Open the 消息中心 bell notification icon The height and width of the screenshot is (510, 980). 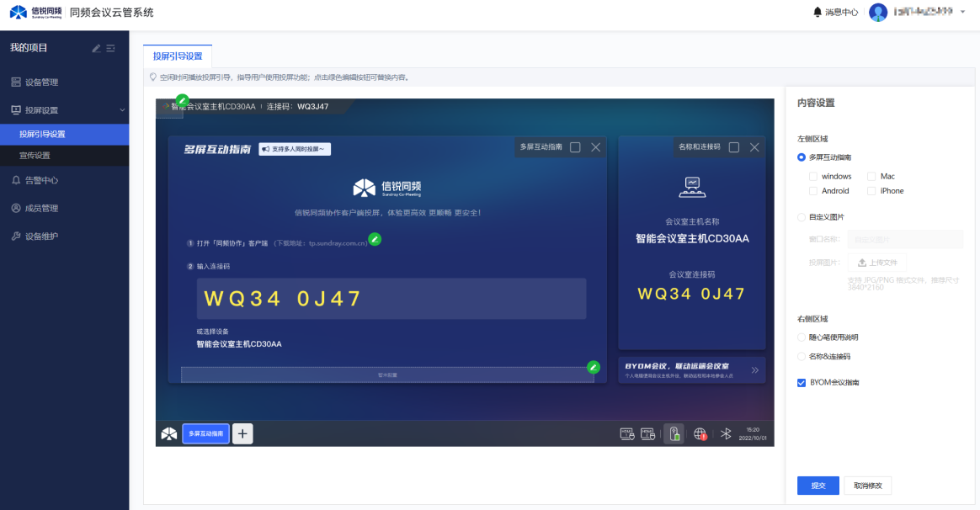(x=817, y=12)
